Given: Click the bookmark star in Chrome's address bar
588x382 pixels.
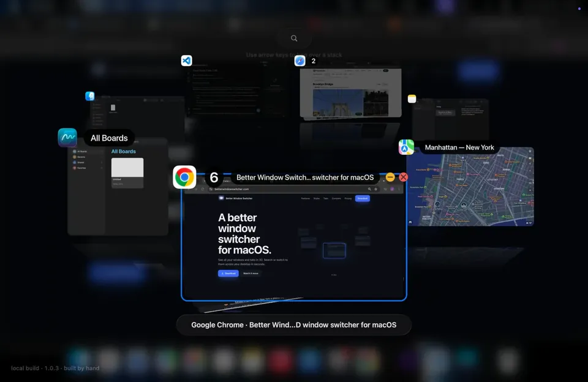Looking at the screenshot, I should click(375, 189).
